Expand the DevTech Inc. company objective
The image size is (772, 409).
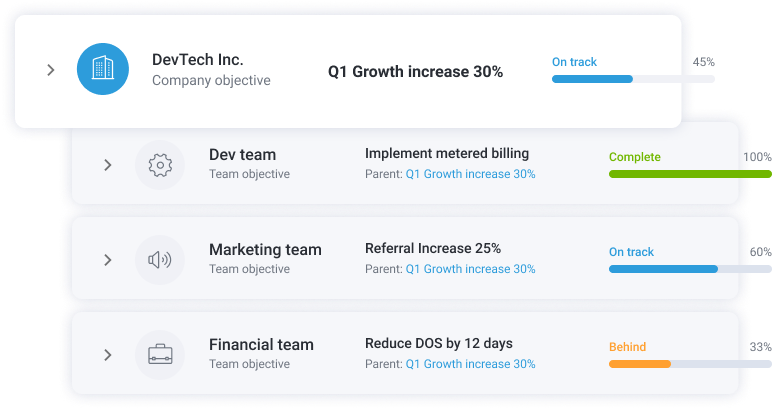coord(51,70)
